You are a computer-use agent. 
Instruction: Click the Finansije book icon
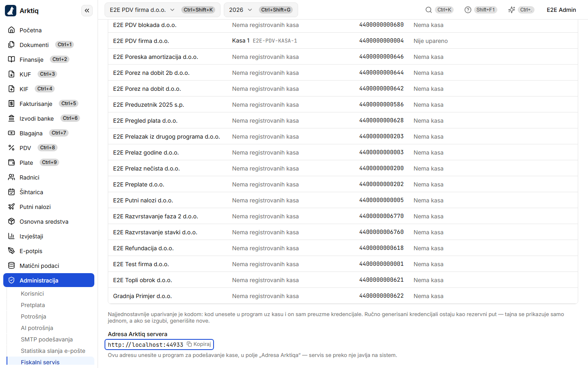11,59
